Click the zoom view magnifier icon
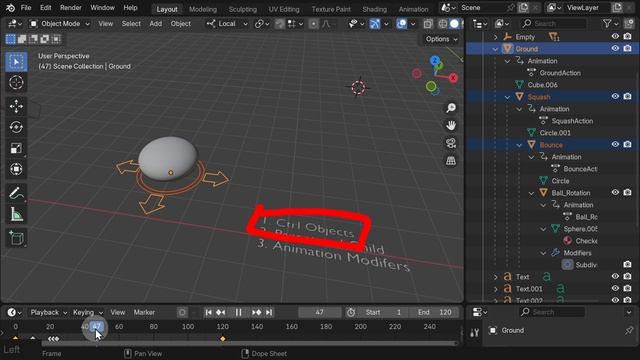This screenshot has width=640, height=360. click(x=451, y=108)
